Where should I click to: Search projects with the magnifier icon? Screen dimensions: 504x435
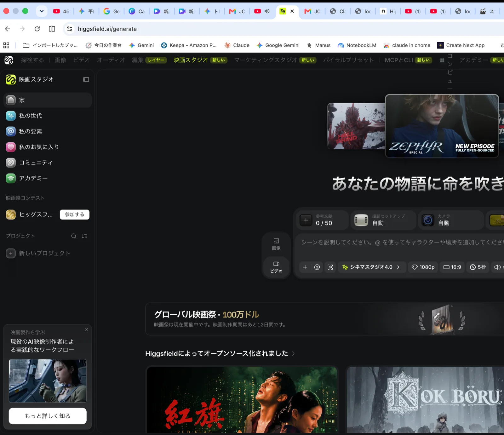pyautogui.click(x=74, y=236)
